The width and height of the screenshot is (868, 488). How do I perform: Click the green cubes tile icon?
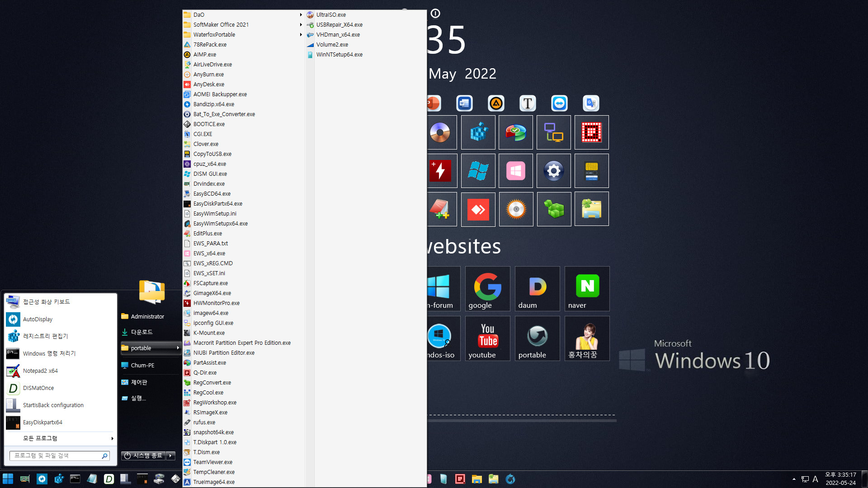(x=554, y=209)
